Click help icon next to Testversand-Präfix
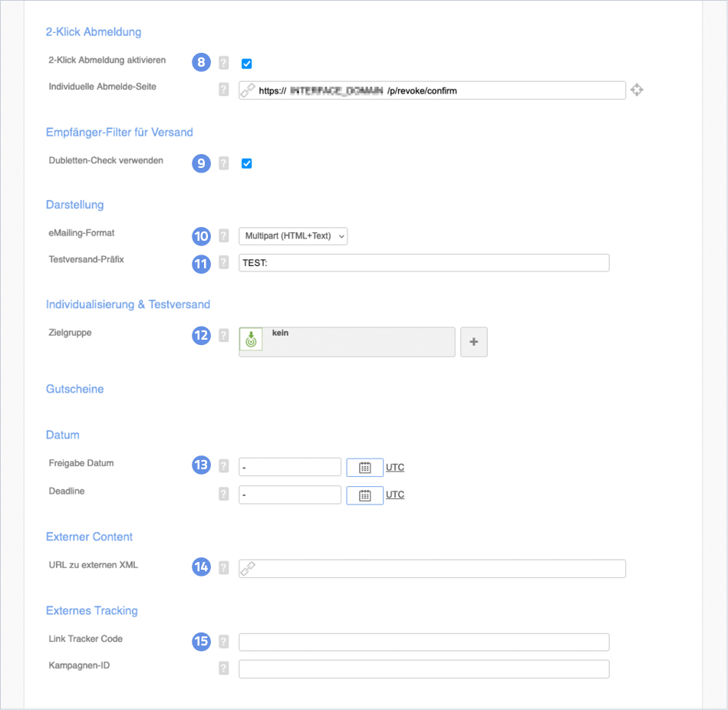728x710 pixels. click(223, 263)
